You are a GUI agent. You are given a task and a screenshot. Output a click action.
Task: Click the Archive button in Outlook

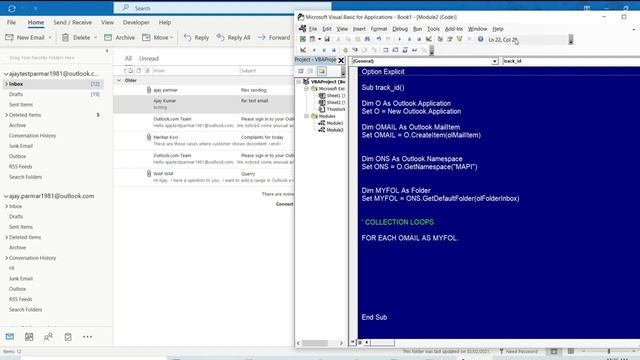120,38
